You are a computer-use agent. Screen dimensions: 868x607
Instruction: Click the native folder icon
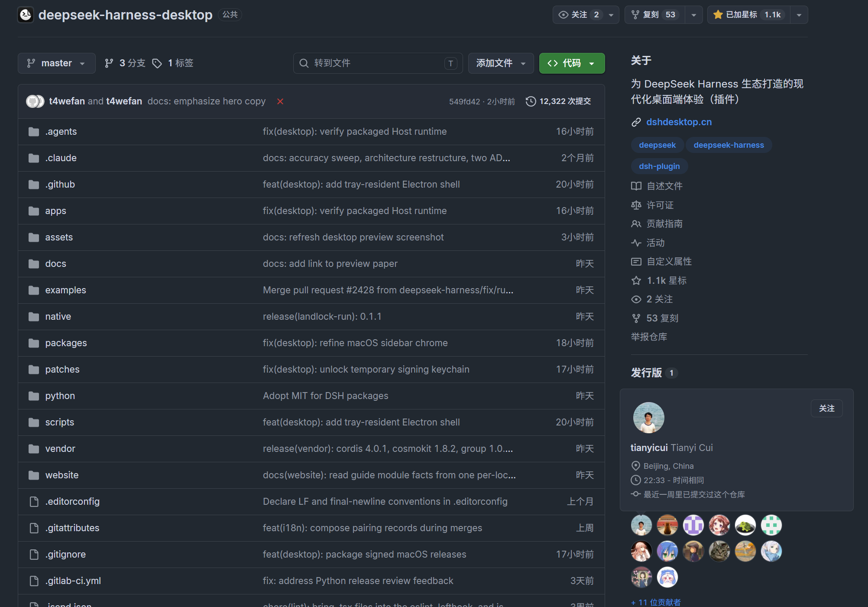click(34, 317)
